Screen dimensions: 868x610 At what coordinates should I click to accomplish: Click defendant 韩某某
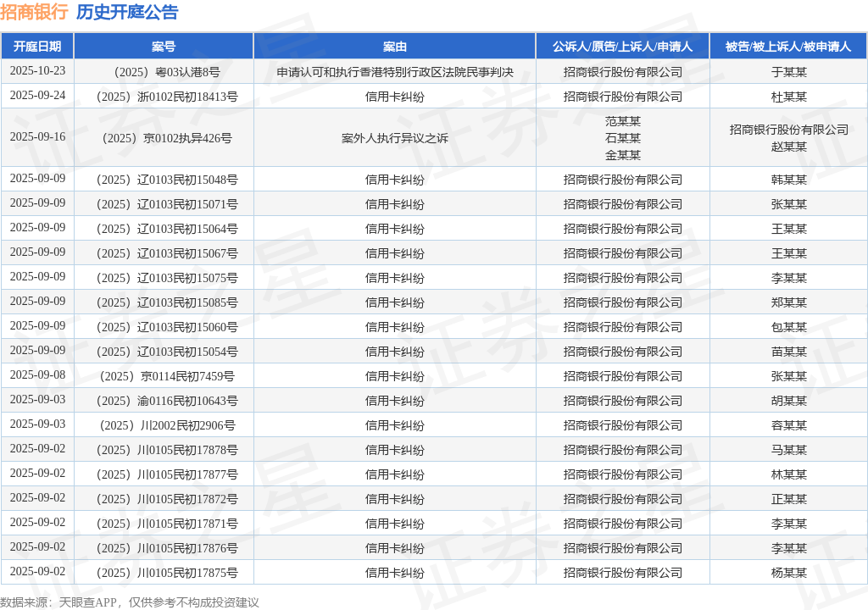(789, 180)
